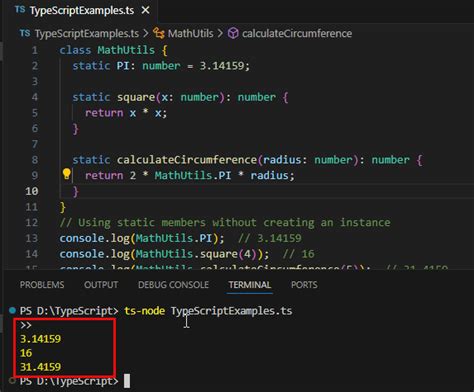Click TypeScriptExamples.ts in the breadcrumb

(x=87, y=33)
